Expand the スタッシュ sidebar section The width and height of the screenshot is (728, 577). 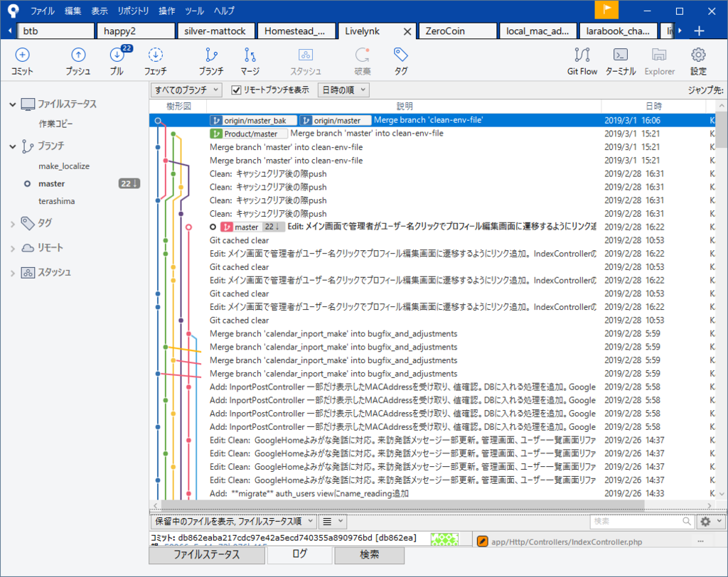(x=13, y=273)
